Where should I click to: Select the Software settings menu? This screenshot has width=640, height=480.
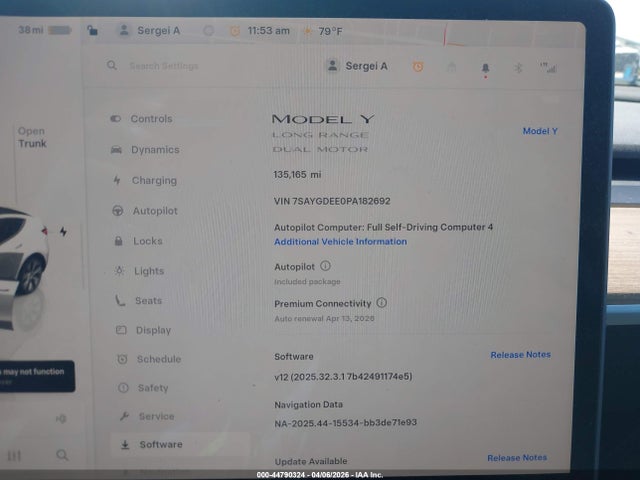180,444
